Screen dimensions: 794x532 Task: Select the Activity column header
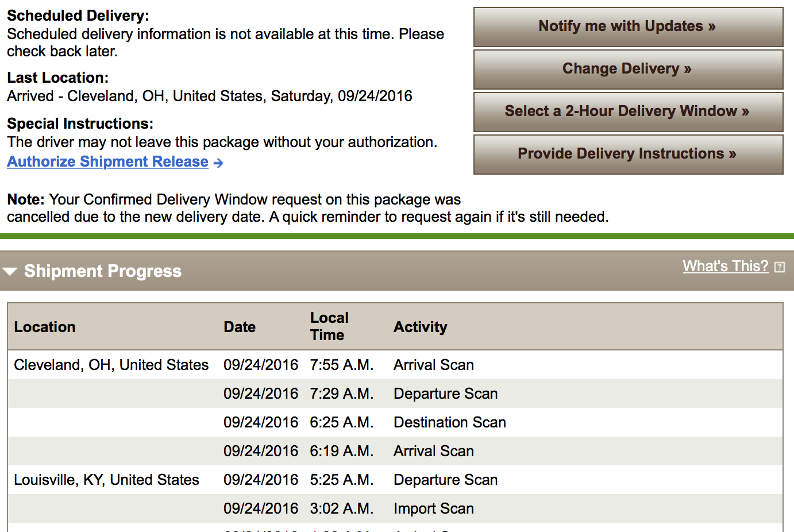[420, 327]
